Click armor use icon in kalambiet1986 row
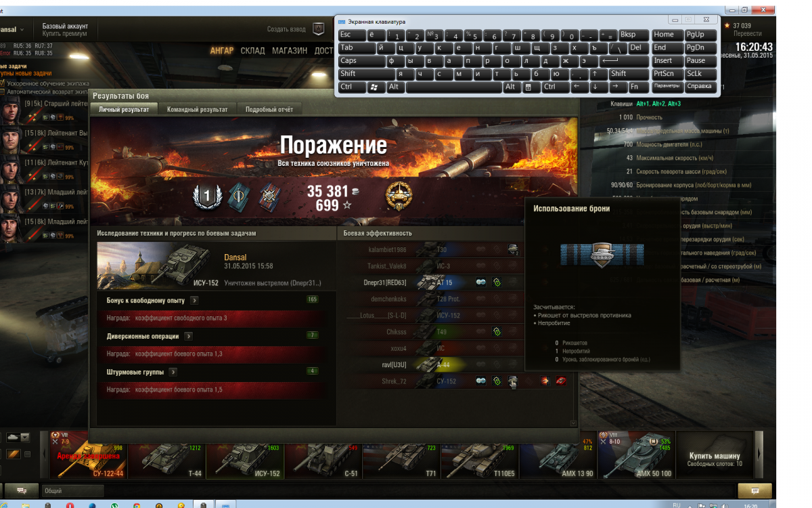Viewport: 812px width, 508px height. point(513,250)
